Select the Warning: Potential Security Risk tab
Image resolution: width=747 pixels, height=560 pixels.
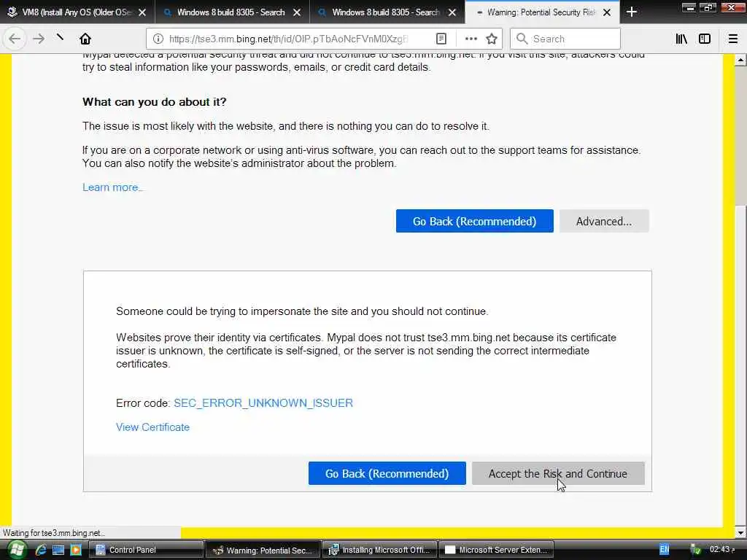(541, 12)
